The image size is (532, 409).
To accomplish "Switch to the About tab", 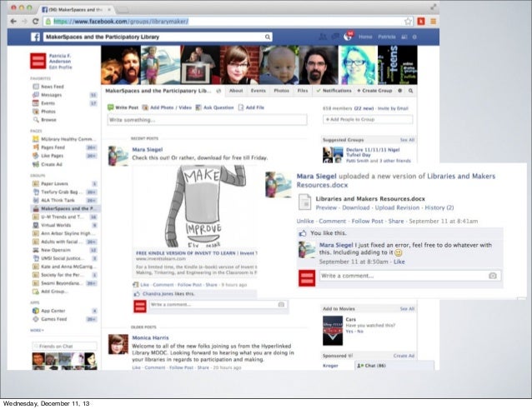I will (x=236, y=91).
